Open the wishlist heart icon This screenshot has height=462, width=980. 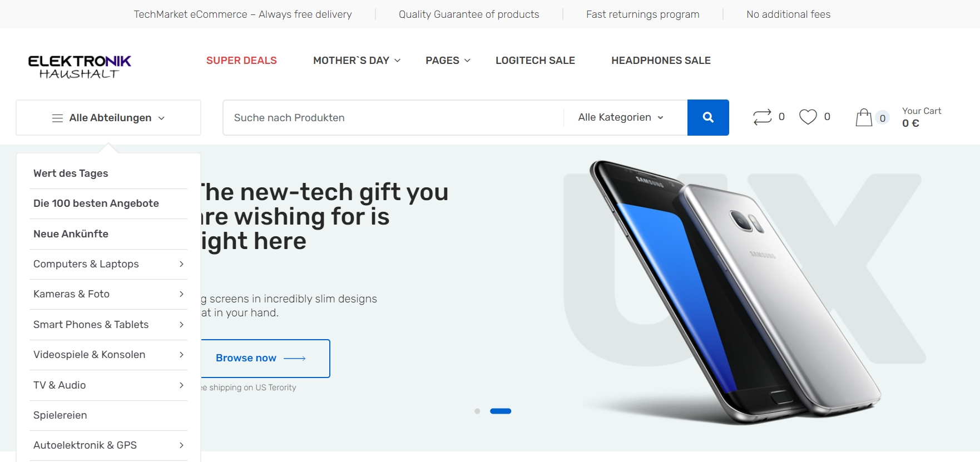808,117
